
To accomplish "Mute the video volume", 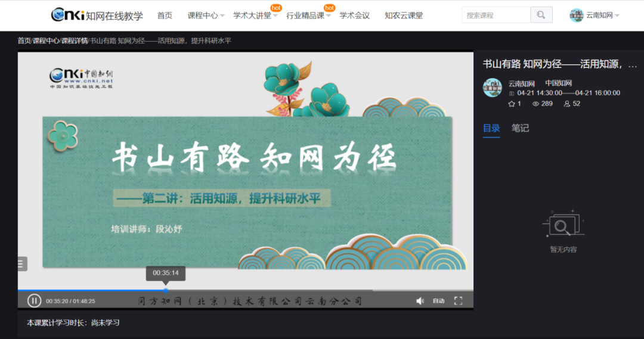I will coord(420,301).
